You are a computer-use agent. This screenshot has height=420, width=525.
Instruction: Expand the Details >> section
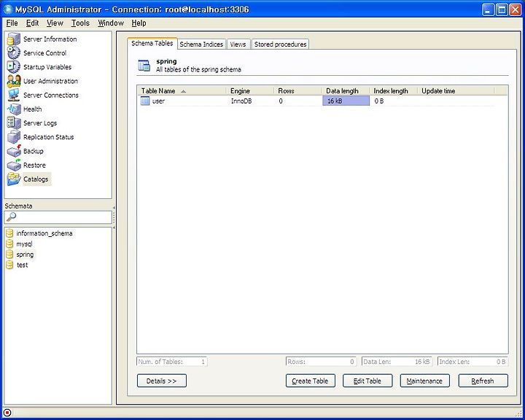pos(162,381)
